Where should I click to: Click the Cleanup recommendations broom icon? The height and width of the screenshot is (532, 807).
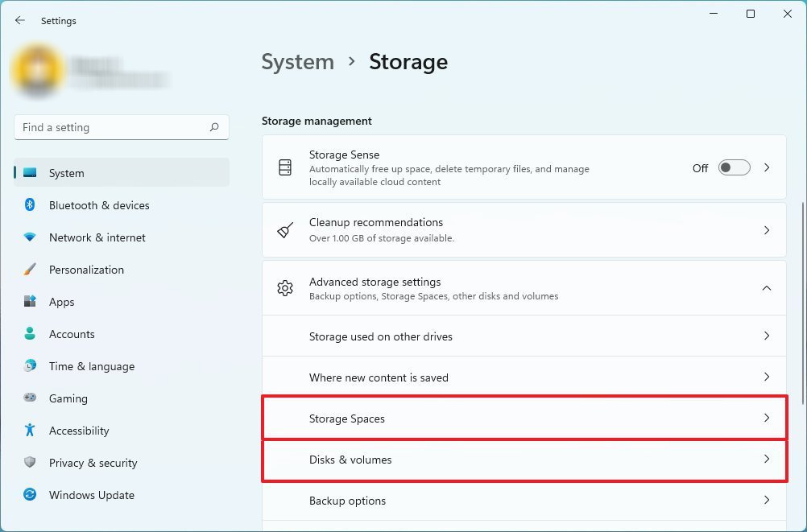click(285, 230)
